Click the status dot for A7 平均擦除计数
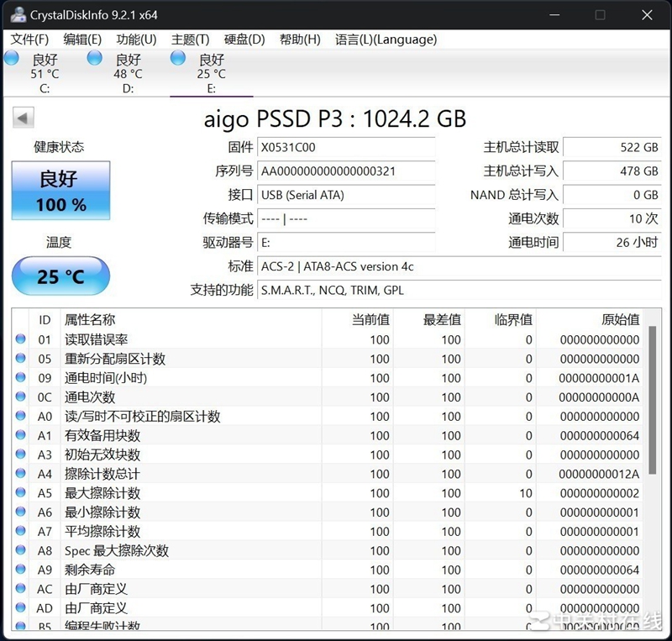 [20, 530]
